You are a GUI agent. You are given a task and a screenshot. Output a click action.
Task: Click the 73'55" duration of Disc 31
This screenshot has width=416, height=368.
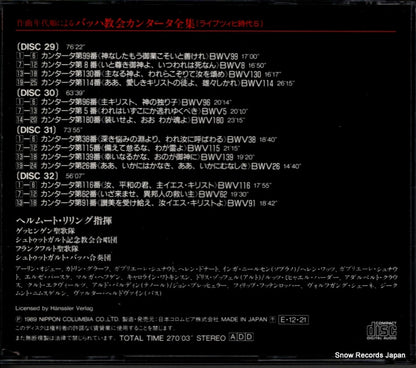[x=72, y=131]
